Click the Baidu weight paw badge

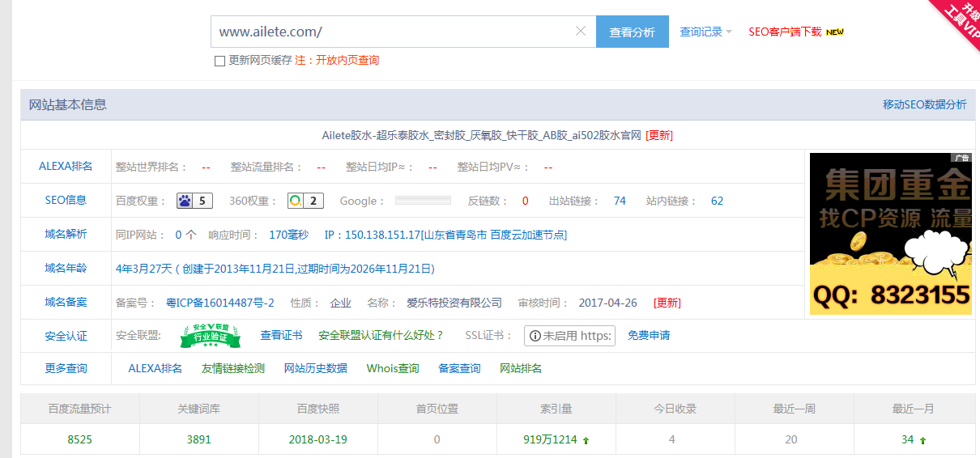194,201
